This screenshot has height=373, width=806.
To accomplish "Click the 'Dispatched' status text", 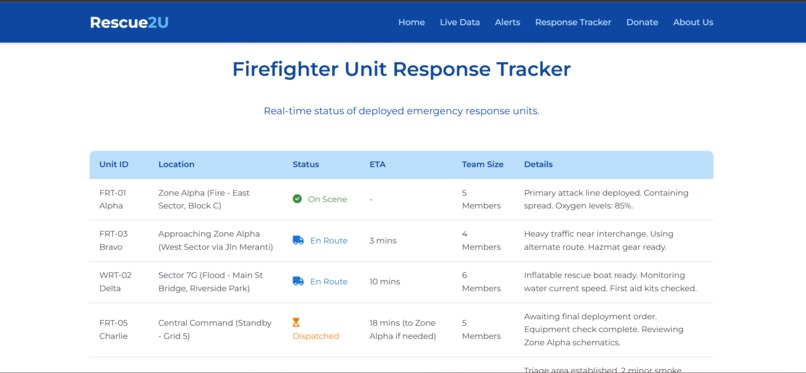I will 316,336.
